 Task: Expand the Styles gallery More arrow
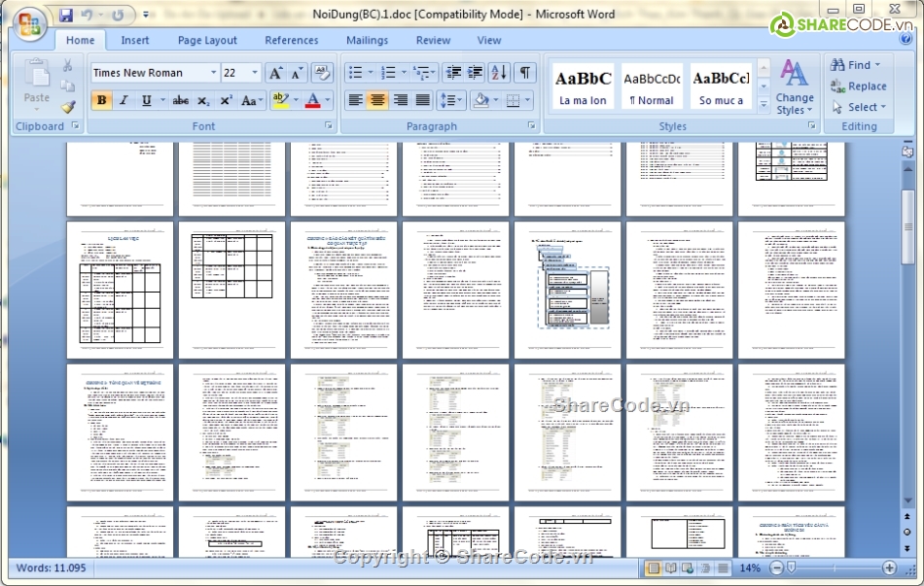(764, 104)
